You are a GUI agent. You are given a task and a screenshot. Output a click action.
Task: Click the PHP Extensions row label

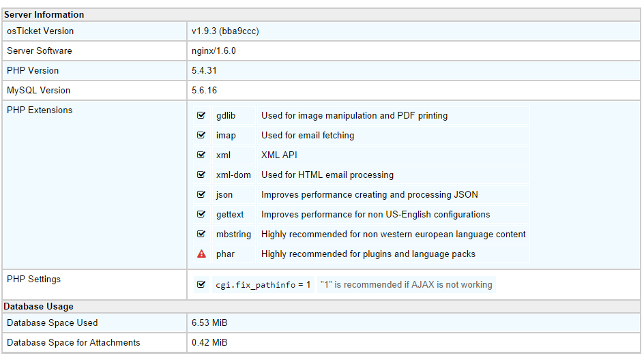40,110
